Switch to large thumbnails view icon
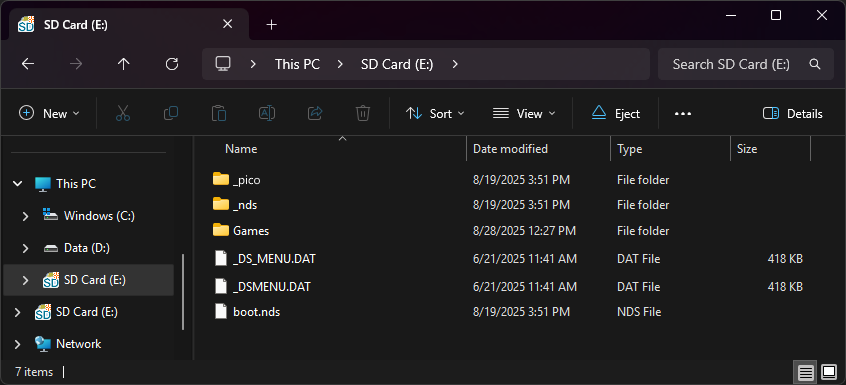846x385 pixels. point(829,372)
